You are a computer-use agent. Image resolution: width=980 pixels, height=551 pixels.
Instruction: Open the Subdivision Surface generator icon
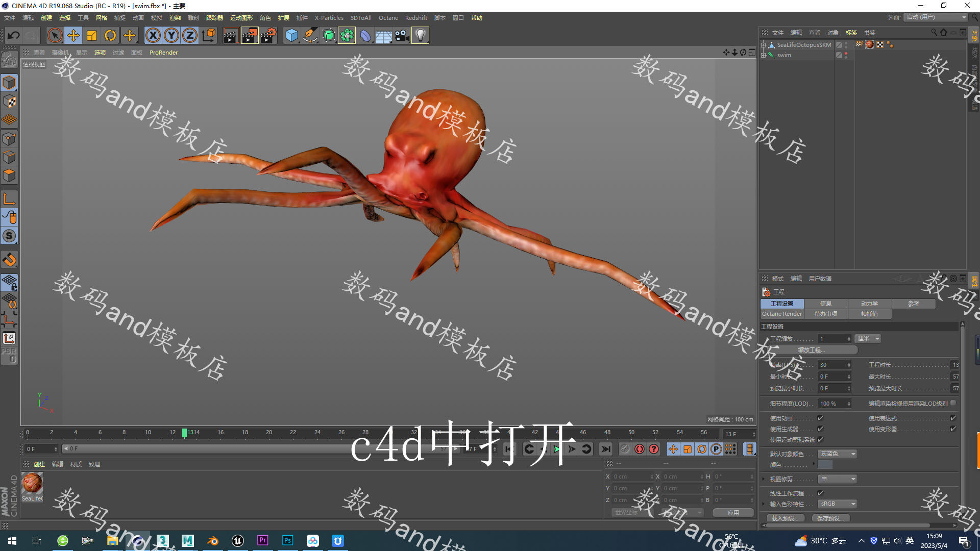pyautogui.click(x=329, y=35)
